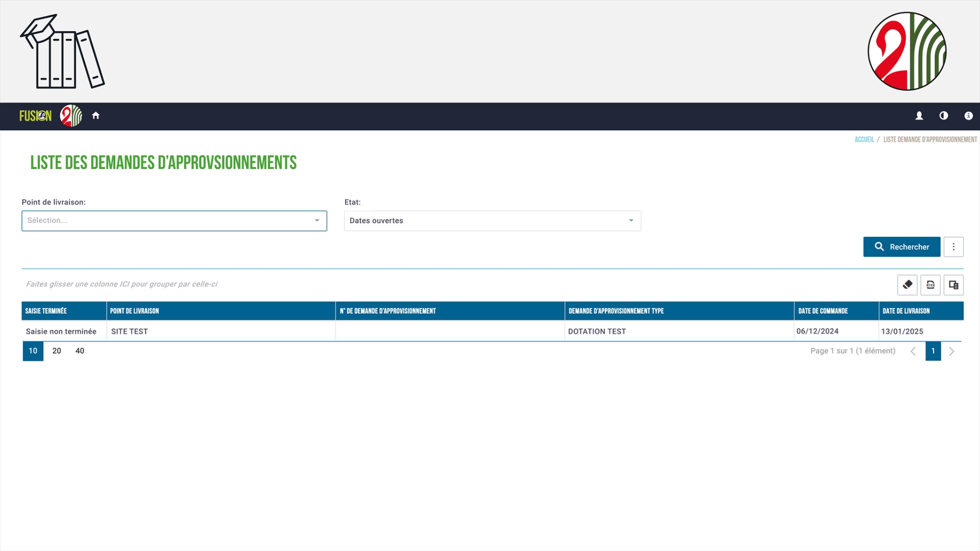Image resolution: width=980 pixels, height=551 pixels.
Task: Toggle the contrast theme icon
Action: [x=943, y=116]
